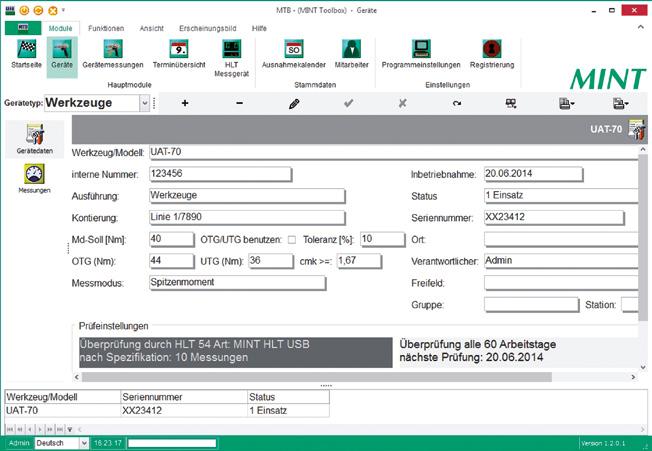
Task: Click the status bar progress bar
Action: pyautogui.click(x=172, y=443)
